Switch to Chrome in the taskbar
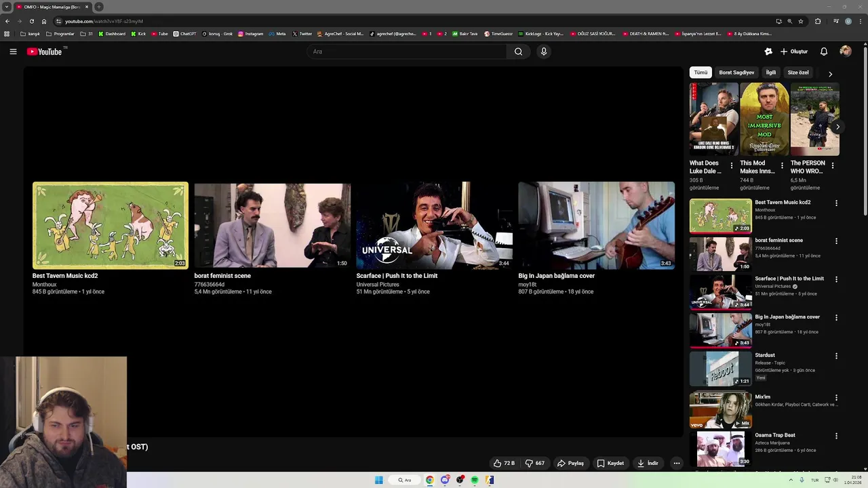The image size is (868, 488). point(430,480)
